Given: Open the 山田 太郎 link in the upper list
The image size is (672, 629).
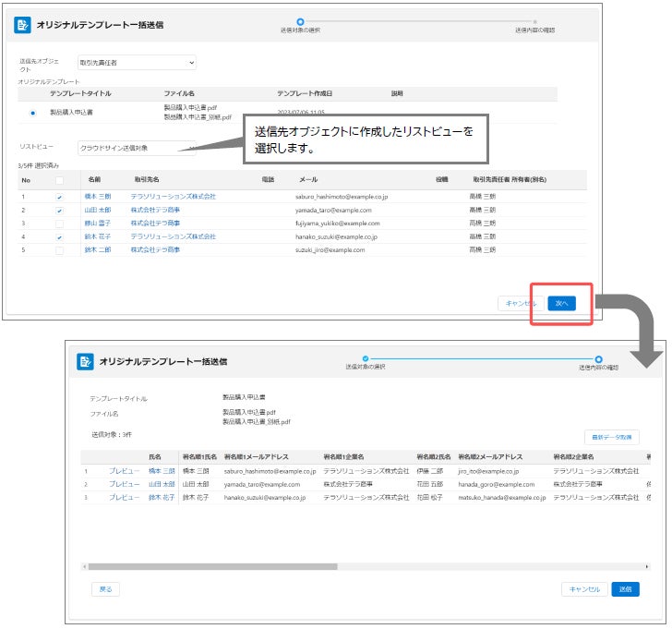Looking at the screenshot, I should coord(98,210).
